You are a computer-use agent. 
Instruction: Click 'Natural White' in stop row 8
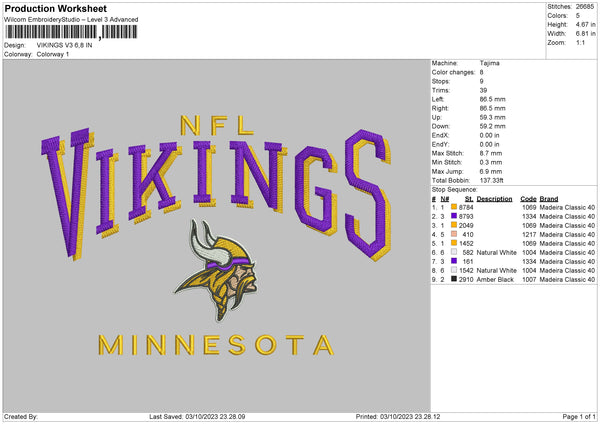497,271
